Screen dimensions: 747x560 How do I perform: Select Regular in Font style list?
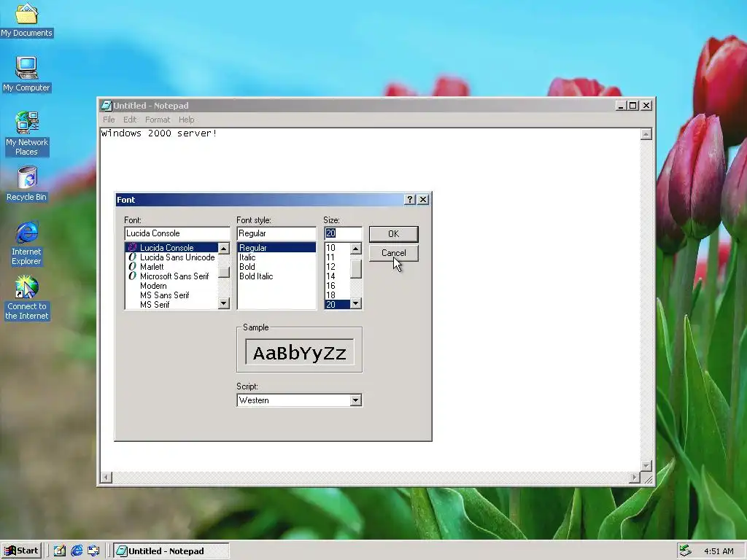pyautogui.click(x=276, y=248)
